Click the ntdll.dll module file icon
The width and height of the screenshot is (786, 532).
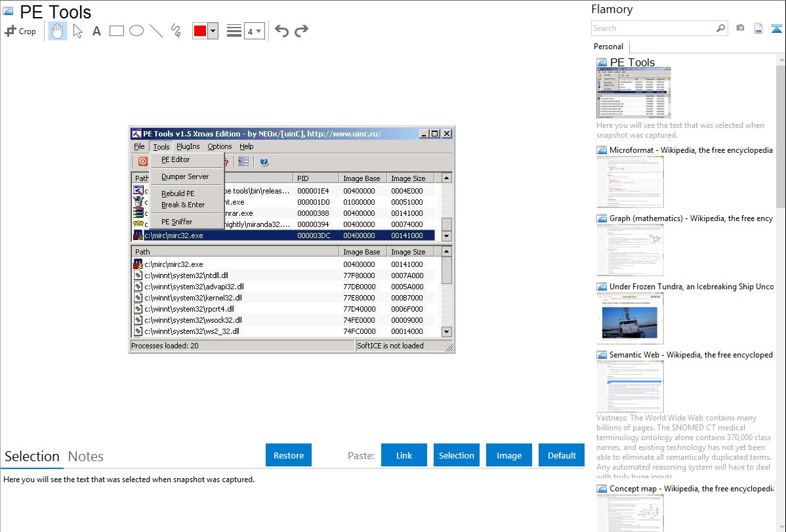138,276
